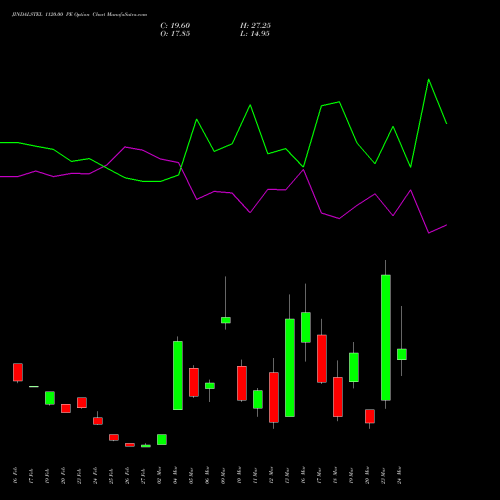
Task: Click the close value "C: 19.60"
Action: [x=175, y=26]
